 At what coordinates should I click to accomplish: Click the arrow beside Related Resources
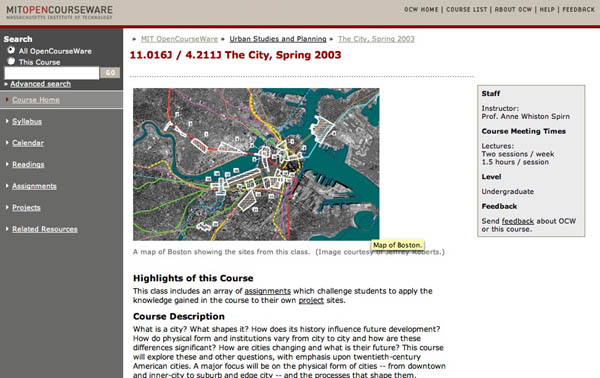(7, 228)
